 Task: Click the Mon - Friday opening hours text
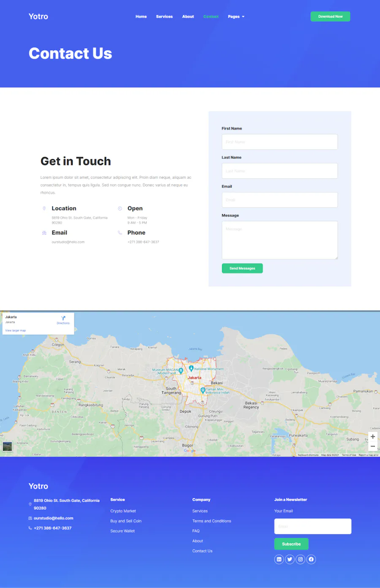point(137,218)
